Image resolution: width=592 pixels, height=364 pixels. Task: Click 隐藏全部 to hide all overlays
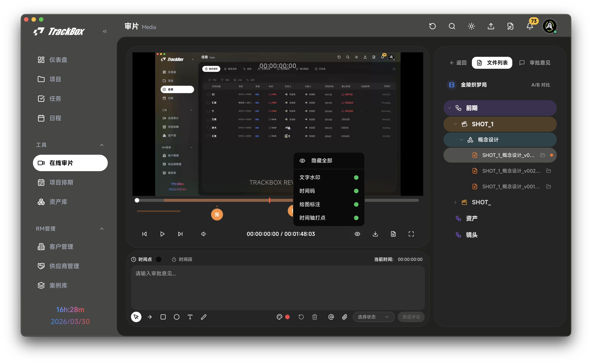pos(329,161)
